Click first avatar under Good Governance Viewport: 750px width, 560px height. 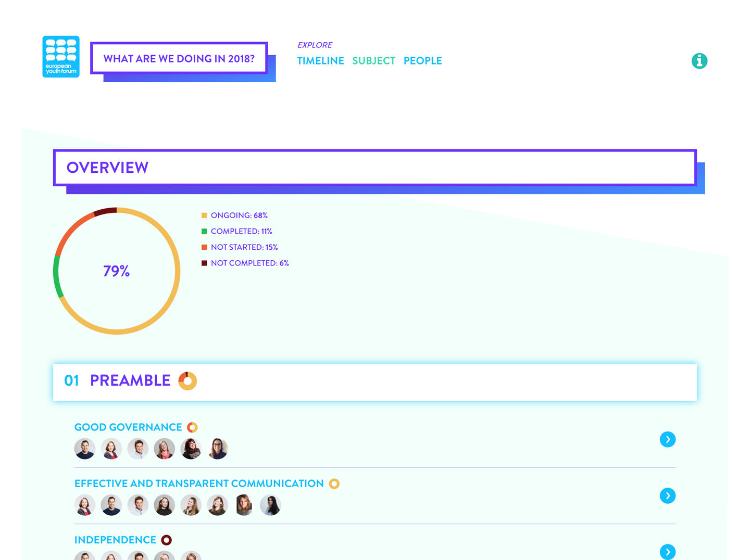[x=85, y=449]
